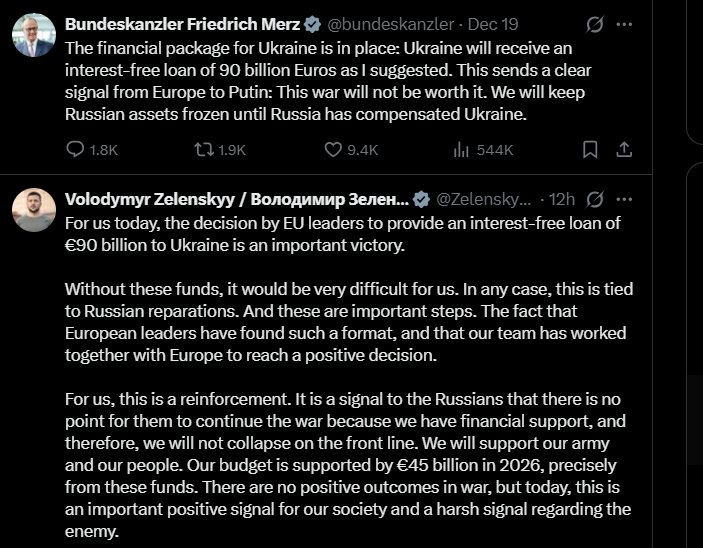The height and width of the screenshot is (548, 703).
Task: Visit the @bundeskanzler handle link
Action: 388,24
